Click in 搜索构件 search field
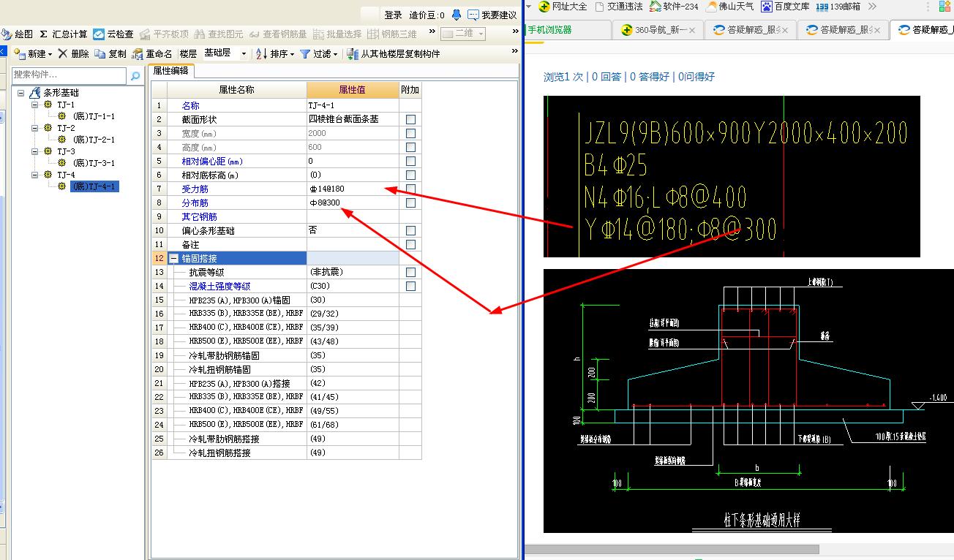954x560 pixels. click(70, 75)
